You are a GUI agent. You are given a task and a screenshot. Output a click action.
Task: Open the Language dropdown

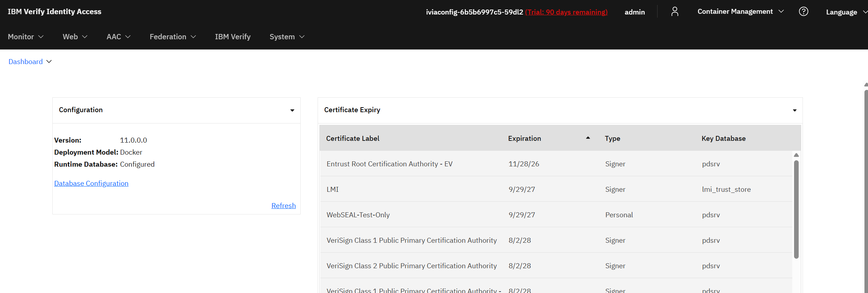click(x=846, y=12)
